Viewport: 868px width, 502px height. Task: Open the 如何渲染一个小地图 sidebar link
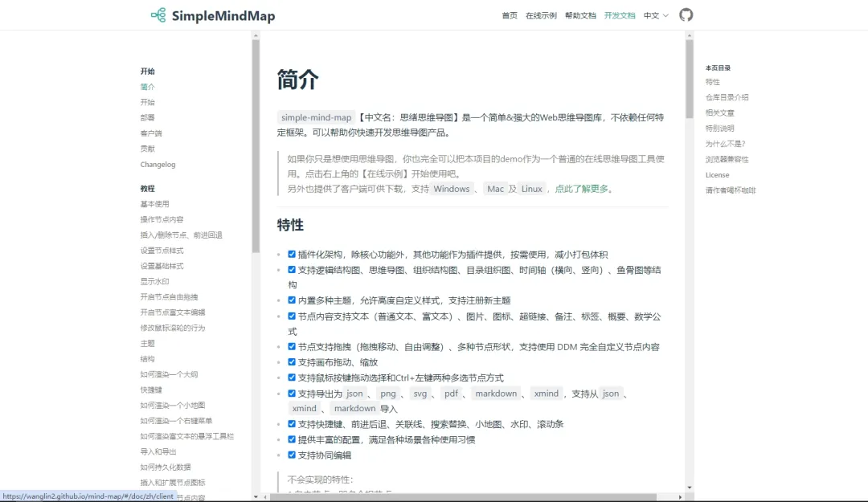[173, 406]
